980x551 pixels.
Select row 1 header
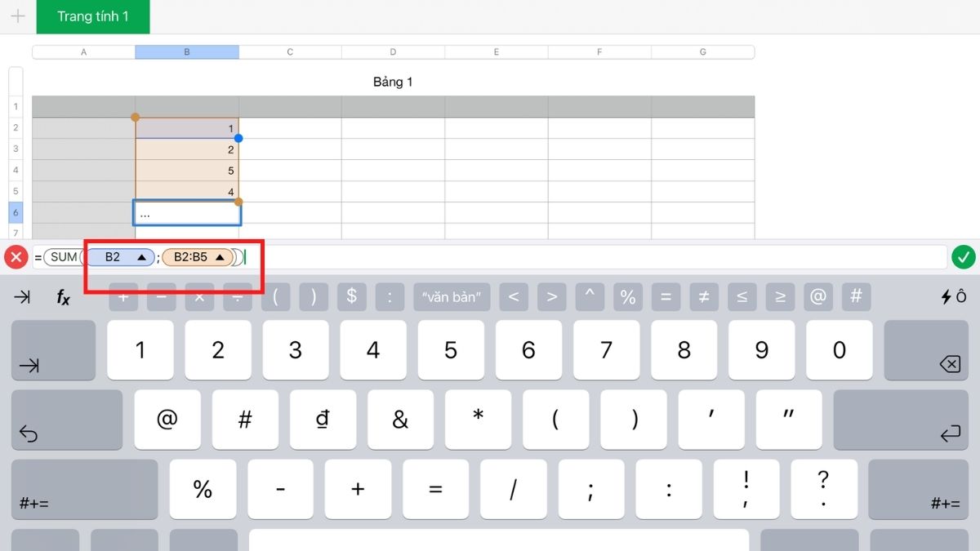(16, 107)
